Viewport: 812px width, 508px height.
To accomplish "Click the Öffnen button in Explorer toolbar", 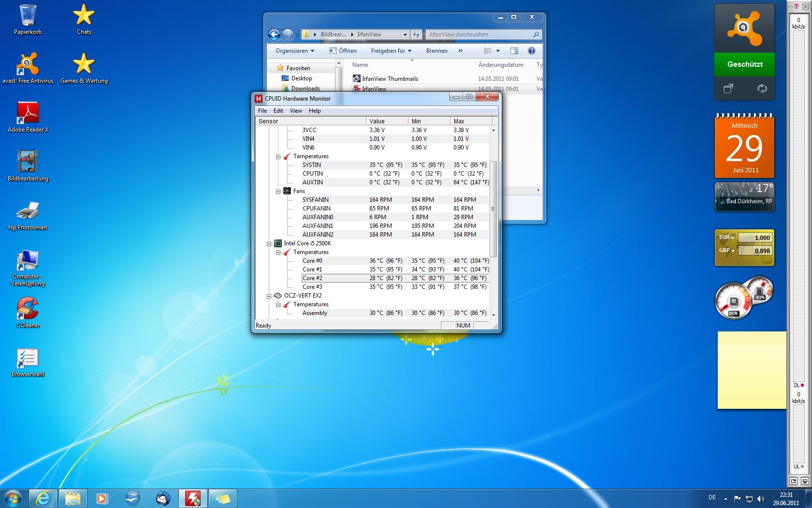I will click(x=343, y=51).
